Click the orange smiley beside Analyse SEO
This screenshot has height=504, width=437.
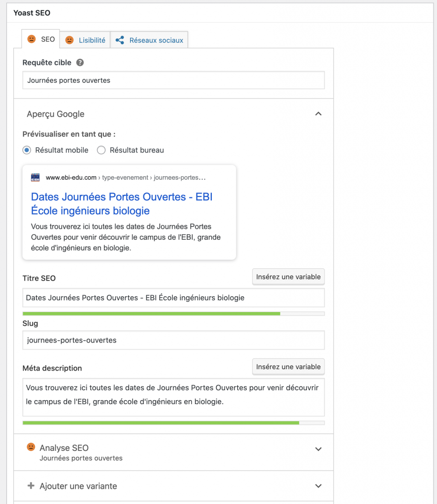point(31,447)
